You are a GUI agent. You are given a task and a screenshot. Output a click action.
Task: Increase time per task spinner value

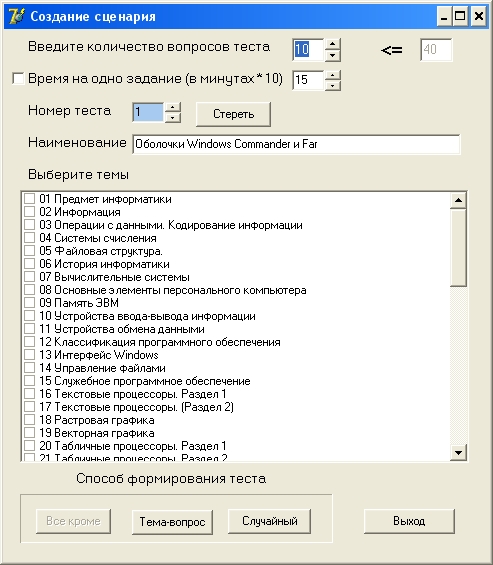coord(333,75)
